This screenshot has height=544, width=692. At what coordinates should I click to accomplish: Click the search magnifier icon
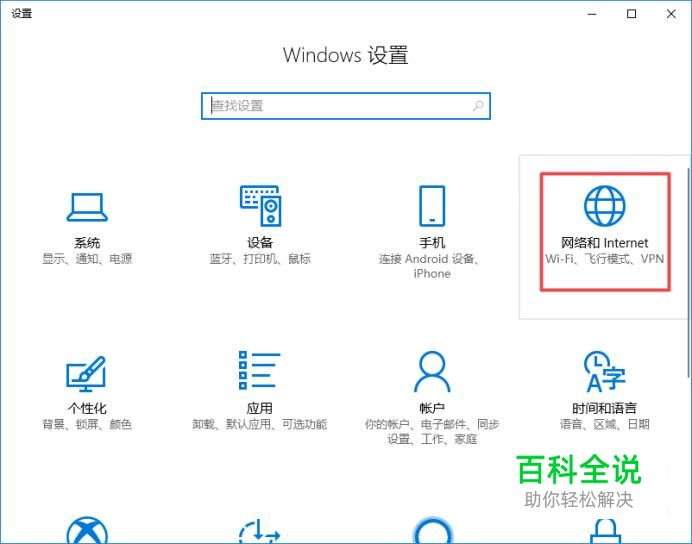pos(478,106)
